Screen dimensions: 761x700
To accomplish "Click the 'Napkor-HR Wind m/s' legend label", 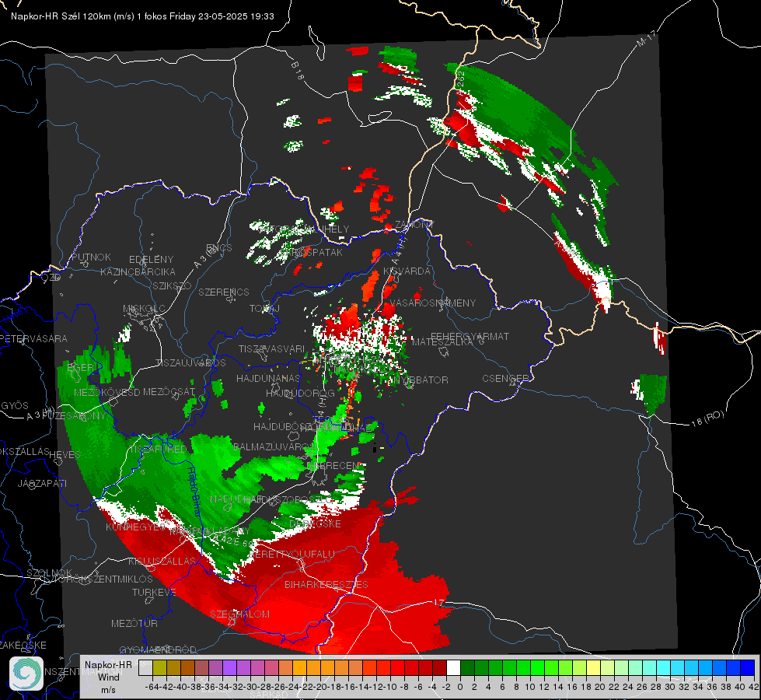I will (x=108, y=677).
